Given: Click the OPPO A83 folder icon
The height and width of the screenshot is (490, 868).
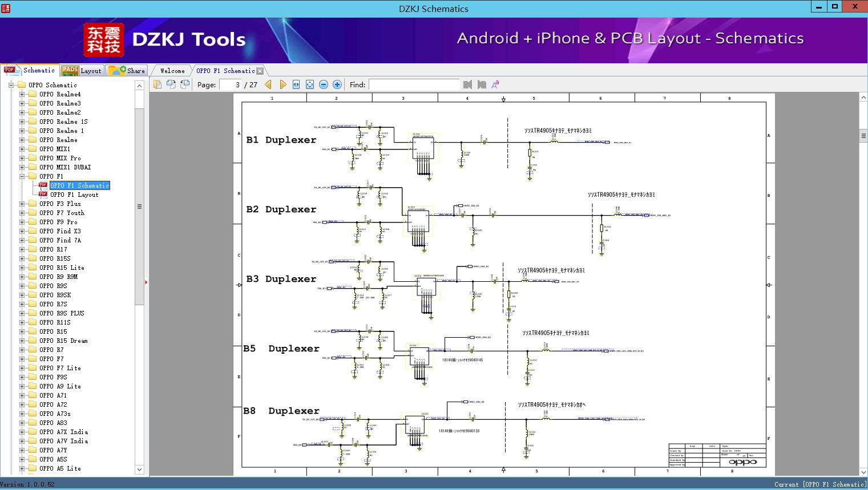Looking at the screenshot, I should pyautogui.click(x=33, y=423).
